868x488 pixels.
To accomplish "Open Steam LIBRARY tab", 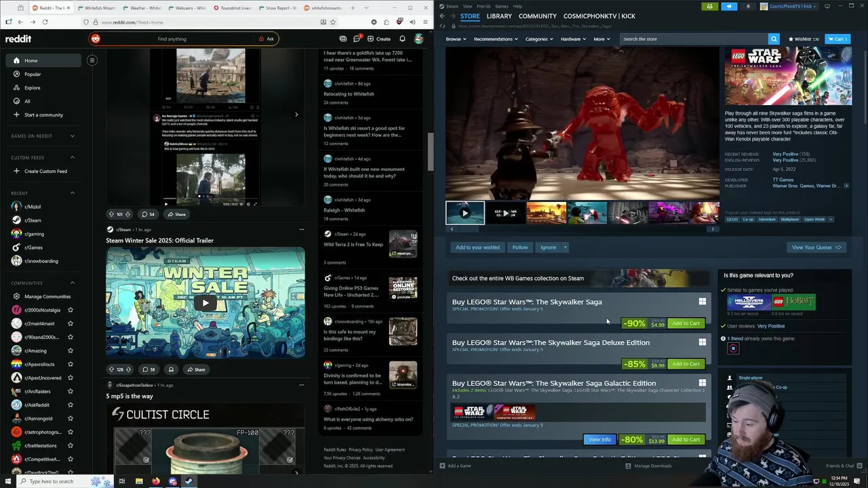I will point(499,16).
